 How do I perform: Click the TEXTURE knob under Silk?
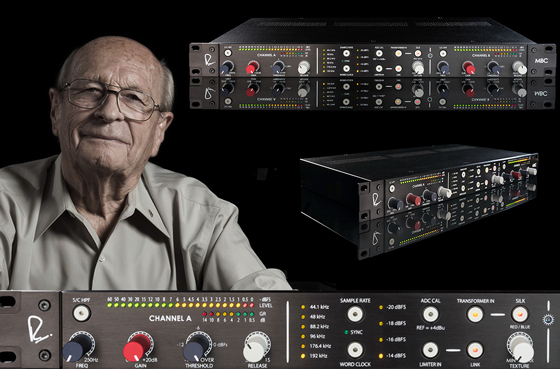pyautogui.click(x=520, y=348)
